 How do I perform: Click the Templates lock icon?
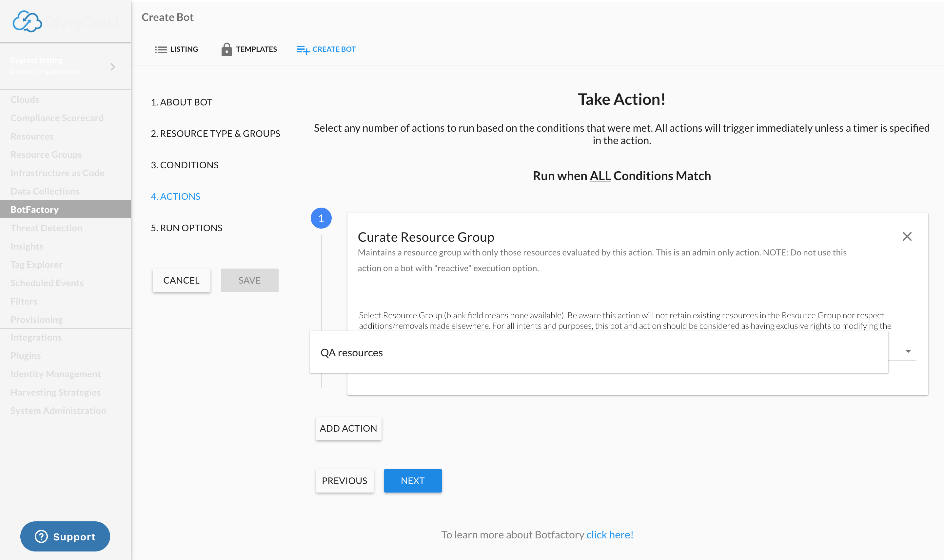(x=226, y=49)
